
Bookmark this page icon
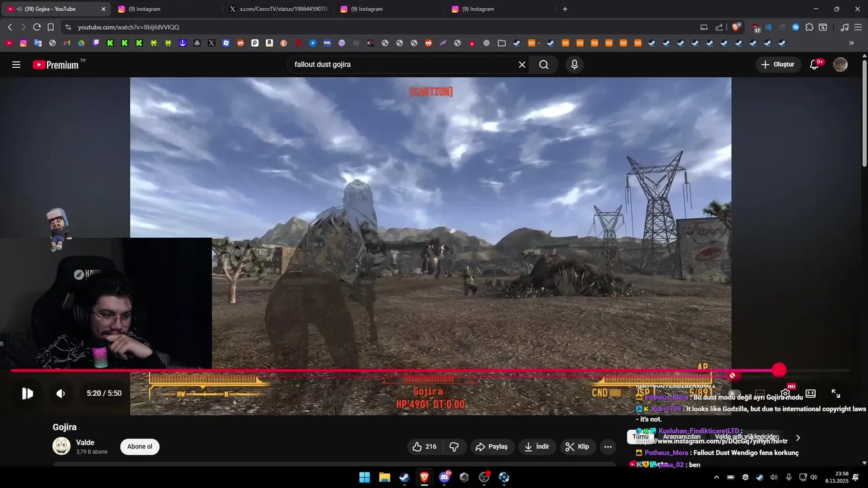pyautogui.click(x=50, y=27)
